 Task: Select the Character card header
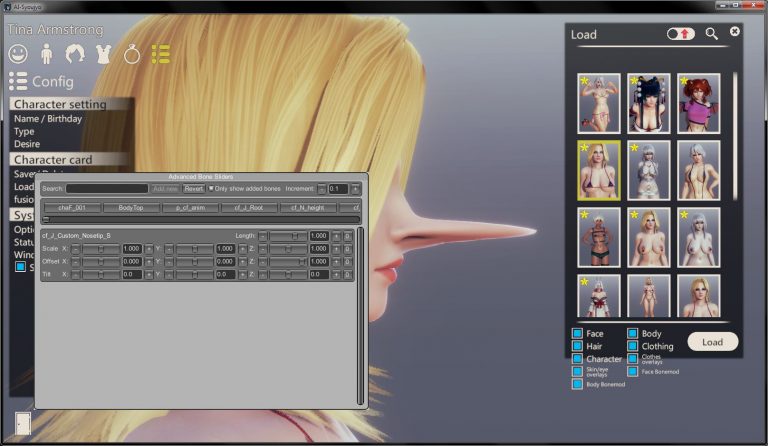pyautogui.click(x=72, y=160)
